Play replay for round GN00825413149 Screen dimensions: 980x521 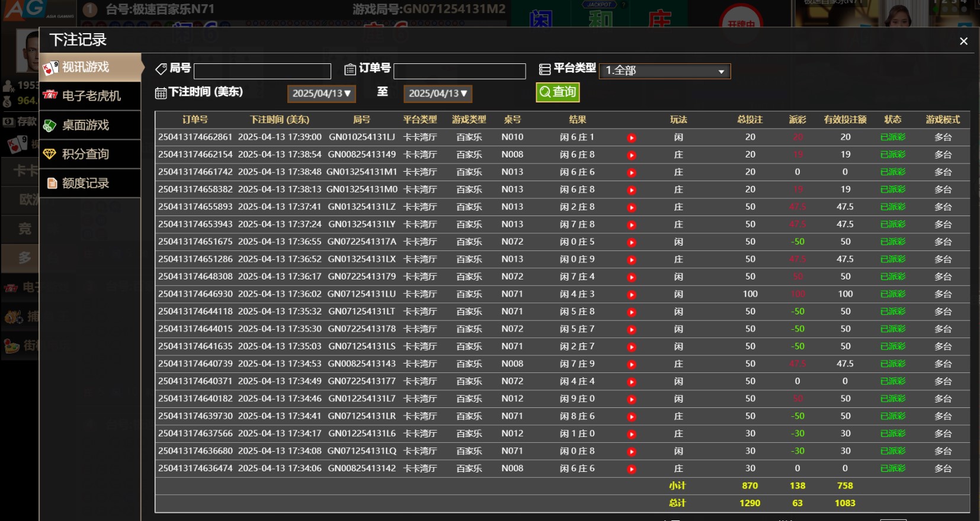(632, 155)
